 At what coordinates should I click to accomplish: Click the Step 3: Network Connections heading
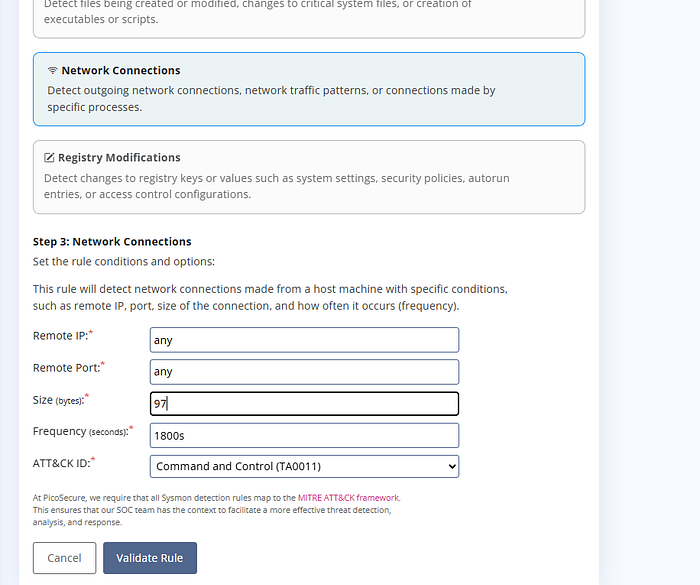(x=112, y=242)
